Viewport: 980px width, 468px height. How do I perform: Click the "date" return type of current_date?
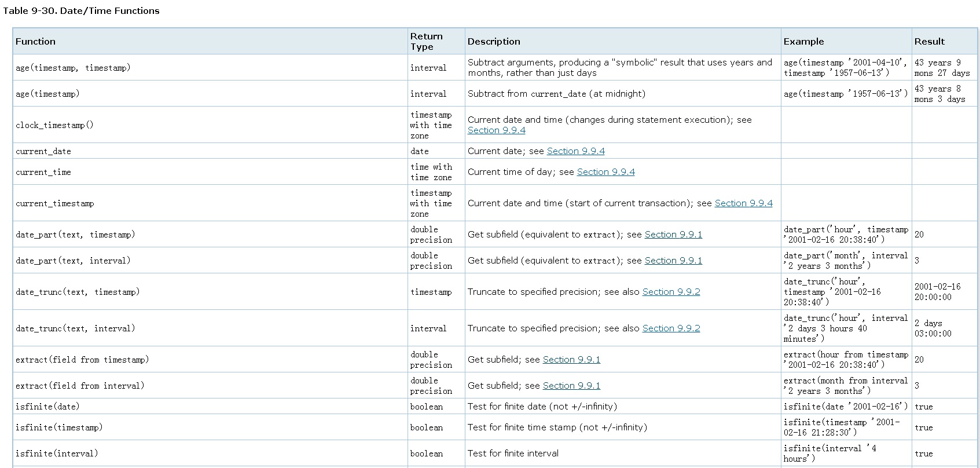(x=420, y=151)
